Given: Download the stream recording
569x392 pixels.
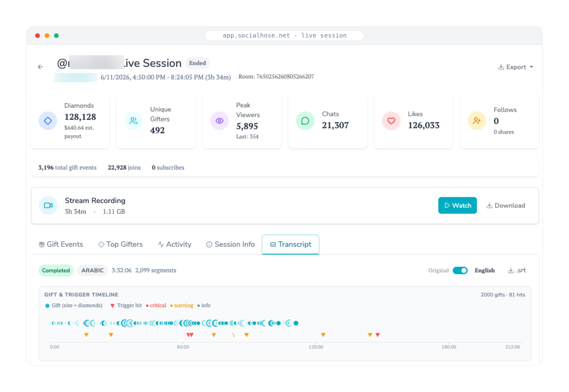Looking at the screenshot, I should click(505, 205).
